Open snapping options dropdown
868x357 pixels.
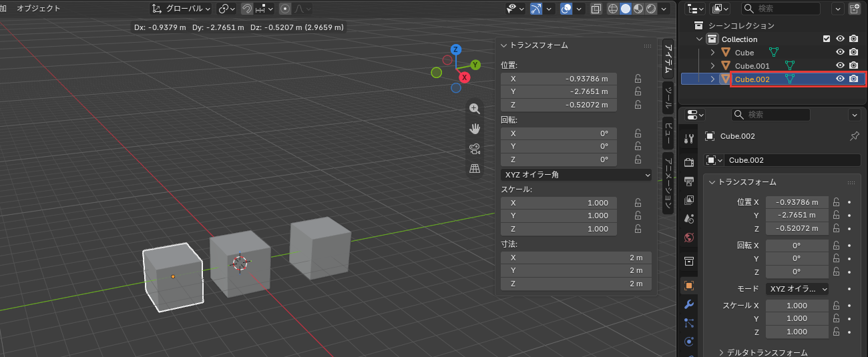(264, 9)
